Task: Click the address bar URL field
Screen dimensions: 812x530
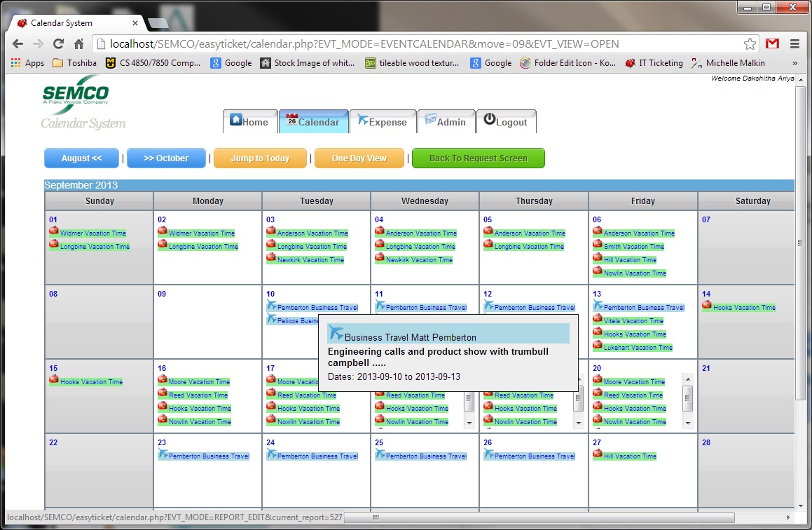Action: (x=420, y=43)
